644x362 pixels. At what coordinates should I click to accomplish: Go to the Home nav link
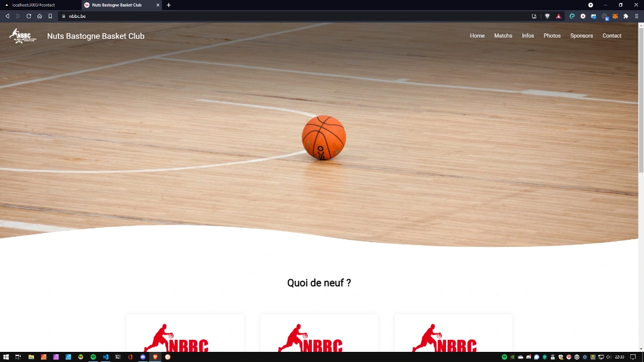pyautogui.click(x=477, y=36)
